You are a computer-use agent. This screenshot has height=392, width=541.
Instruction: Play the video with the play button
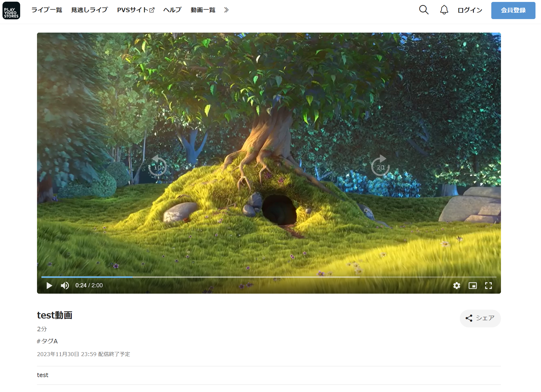pyautogui.click(x=49, y=285)
